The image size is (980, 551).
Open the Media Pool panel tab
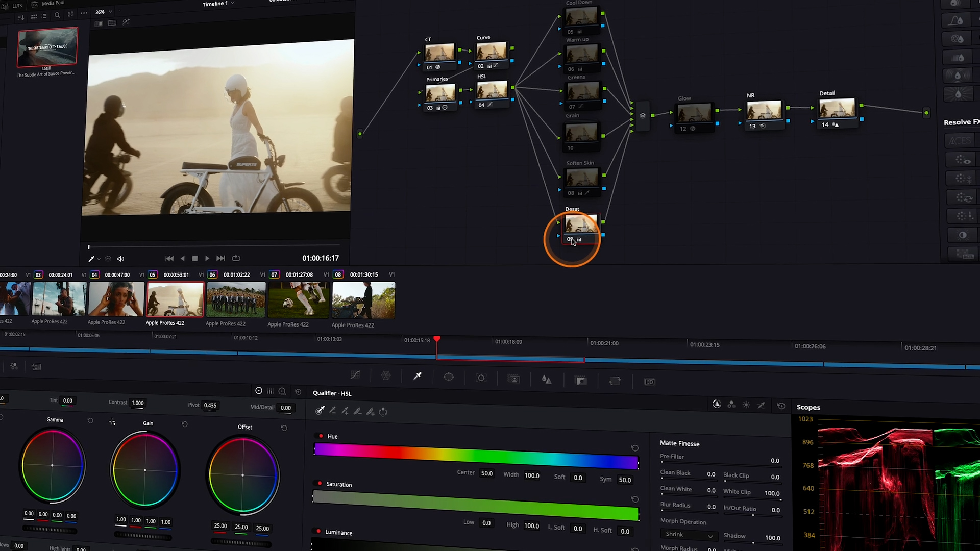(47, 4)
